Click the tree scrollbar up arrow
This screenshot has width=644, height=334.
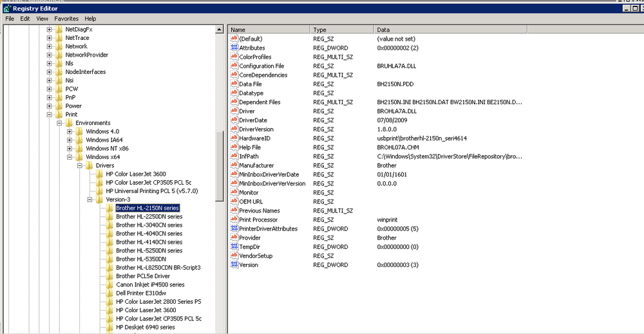pyautogui.click(x=220, y=30)
